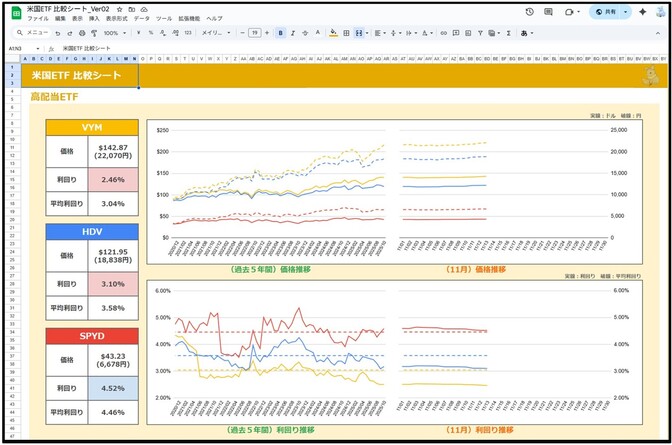Increase font size with plus button

click(x=267, y=33)
